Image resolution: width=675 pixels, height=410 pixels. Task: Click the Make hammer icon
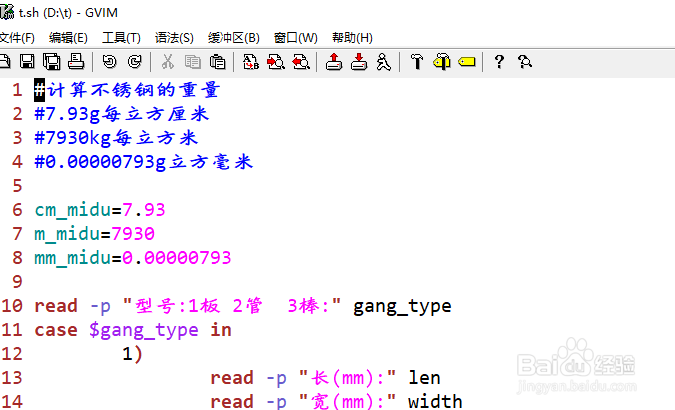pyautogui.click(x=417, y=62)
